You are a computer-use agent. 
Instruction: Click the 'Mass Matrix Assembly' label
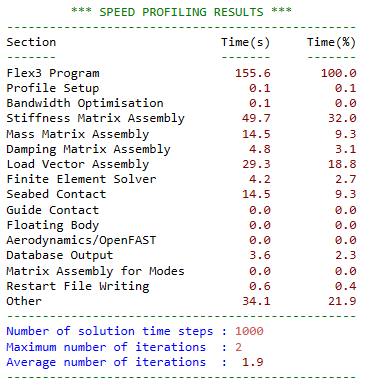tap(78, 134)
